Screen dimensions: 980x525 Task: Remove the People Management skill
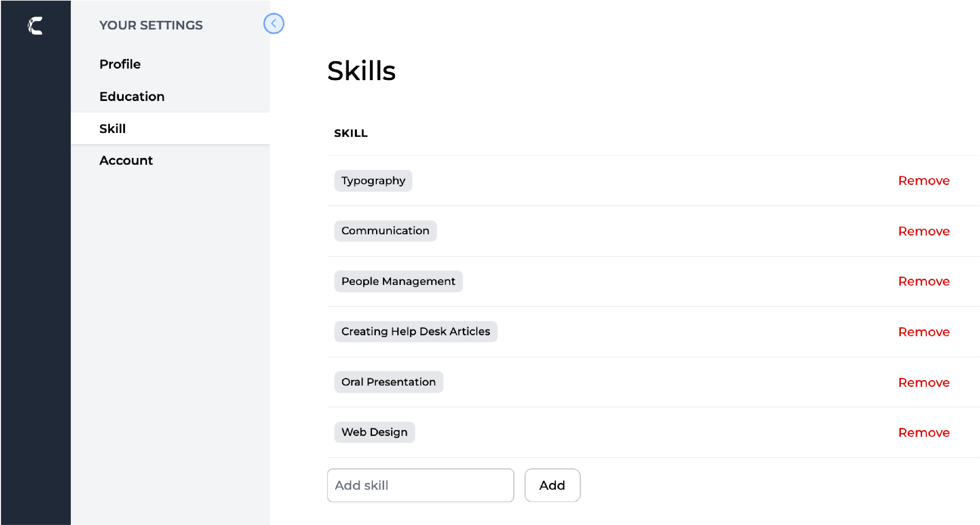924,281
